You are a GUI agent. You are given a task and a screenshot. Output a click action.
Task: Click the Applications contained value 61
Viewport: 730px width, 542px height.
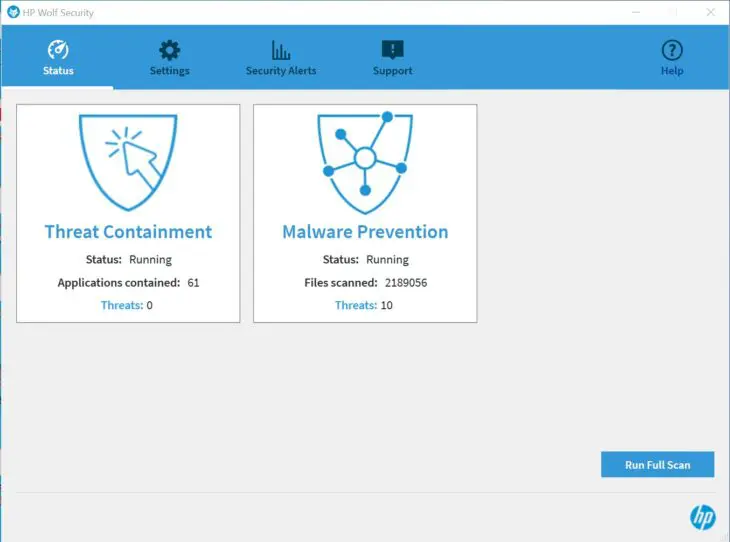(x=193, y=283)
